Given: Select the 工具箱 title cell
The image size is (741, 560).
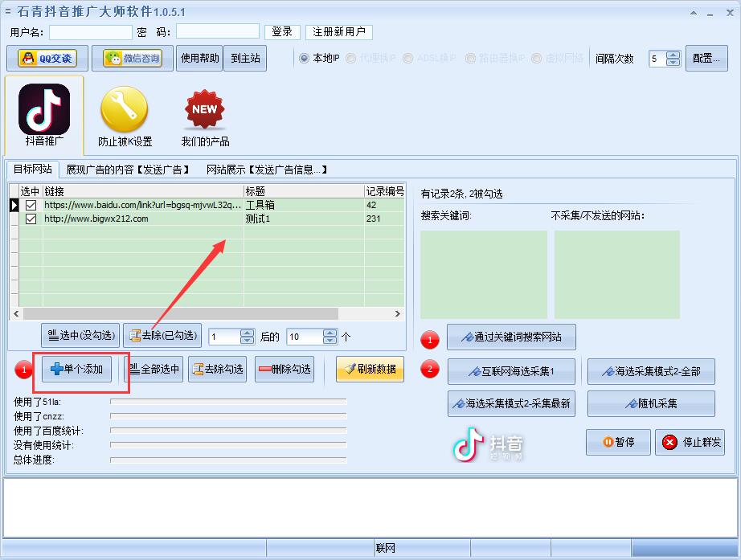Looking at the screenshot, I should point(304,205).
